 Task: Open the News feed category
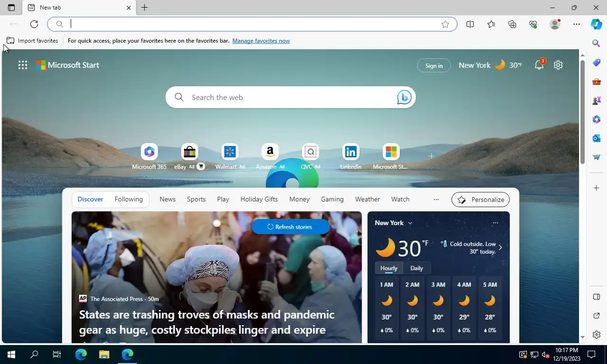tap(167, 200)
